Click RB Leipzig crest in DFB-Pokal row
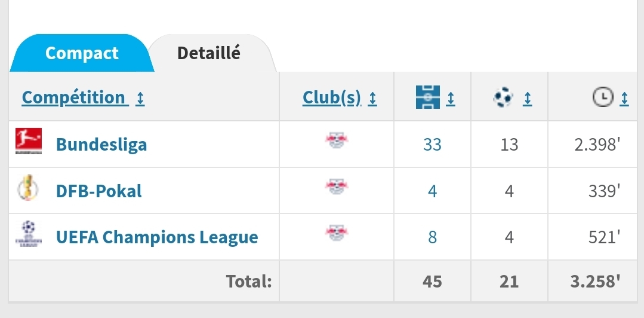The image size is (644, 318). pyautogui.click(x=337, y=188)
